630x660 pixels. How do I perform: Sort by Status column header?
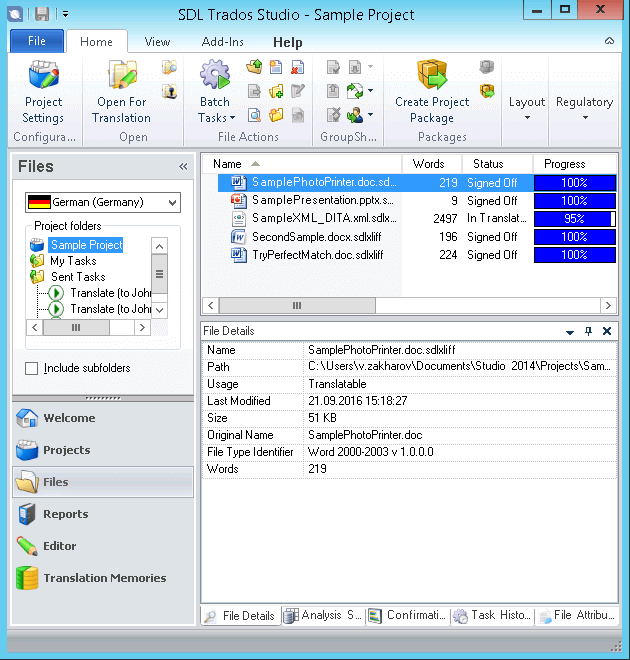pyautogui.click(x=497, y=164)
